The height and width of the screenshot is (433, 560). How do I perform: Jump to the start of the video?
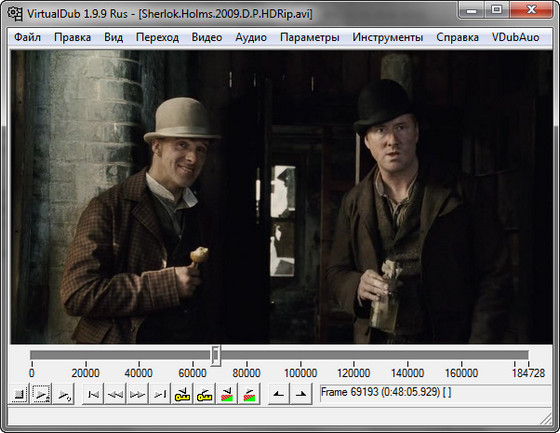pos(93,394)
